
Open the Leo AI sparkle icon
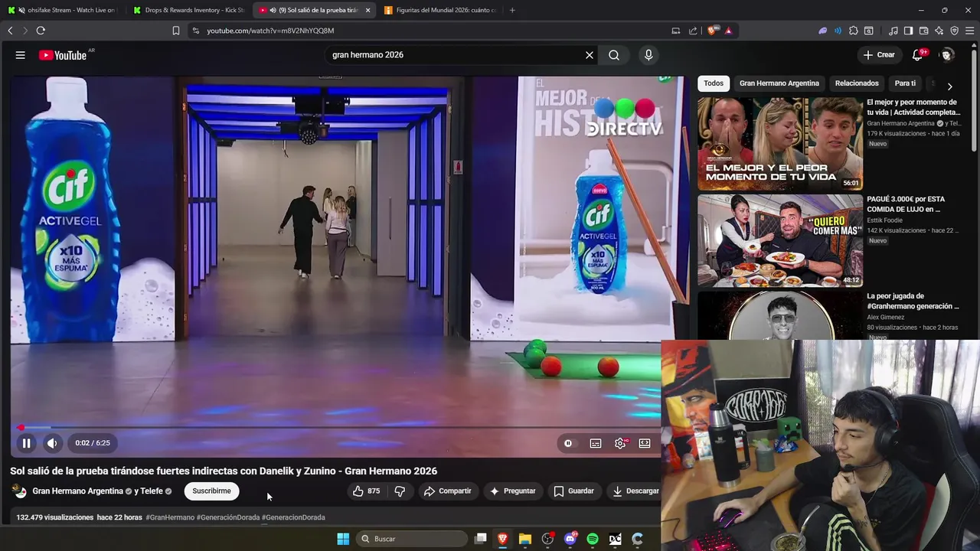939,31
